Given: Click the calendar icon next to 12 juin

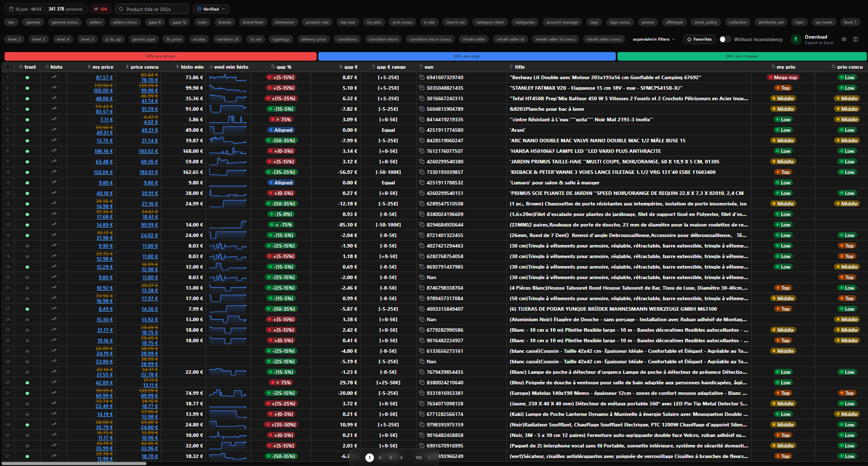Looking at the screenshot, I should pos(11,9).
